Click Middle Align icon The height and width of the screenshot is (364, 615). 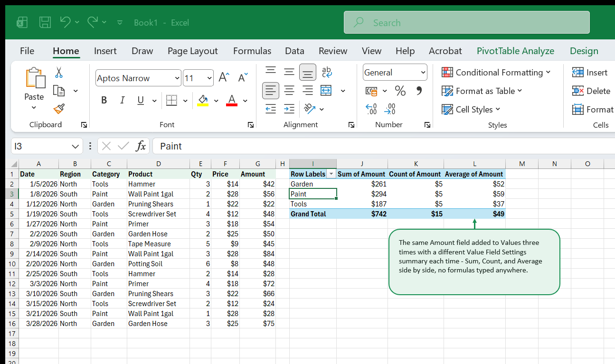point(289,72)
